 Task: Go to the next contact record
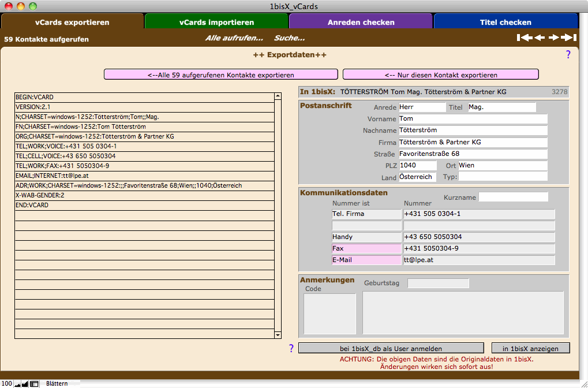click(554, 38)
